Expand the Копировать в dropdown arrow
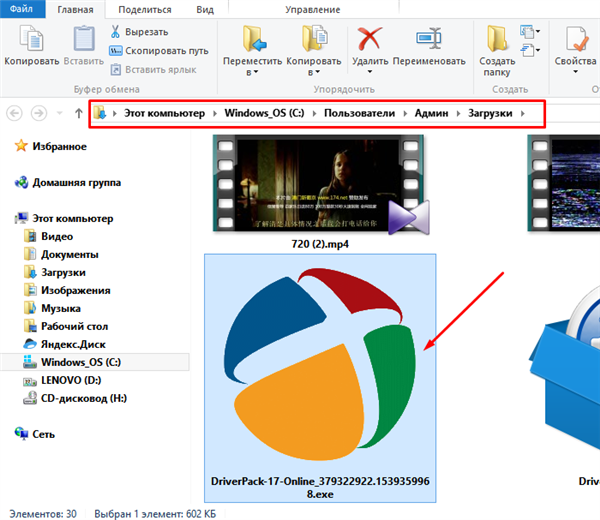This screenshot has height=520, width=600. pos(317,72)
